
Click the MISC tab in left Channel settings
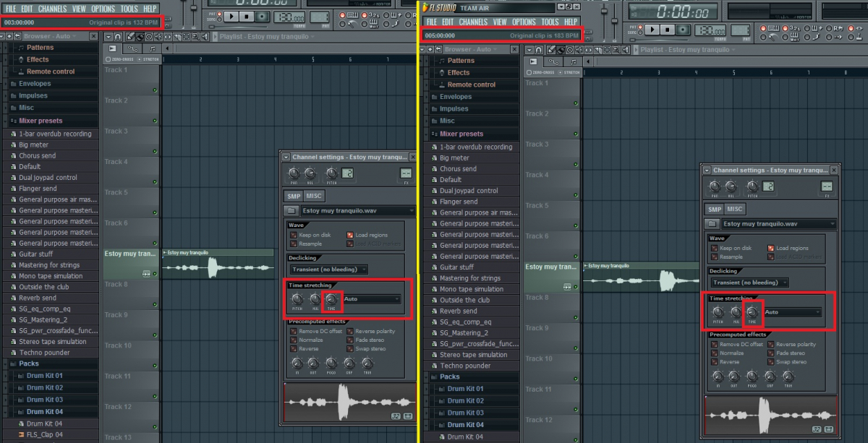314,196
